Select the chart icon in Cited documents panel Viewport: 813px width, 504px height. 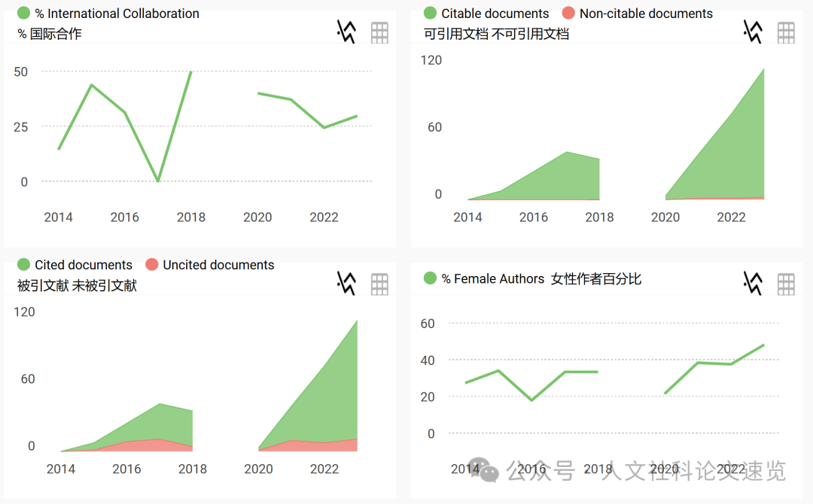[x=346, y=284]
